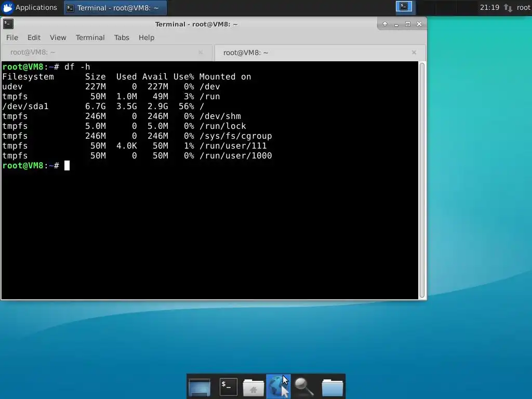532x399 pixels.
Task: Open the View menu
Action: [58, 37]
